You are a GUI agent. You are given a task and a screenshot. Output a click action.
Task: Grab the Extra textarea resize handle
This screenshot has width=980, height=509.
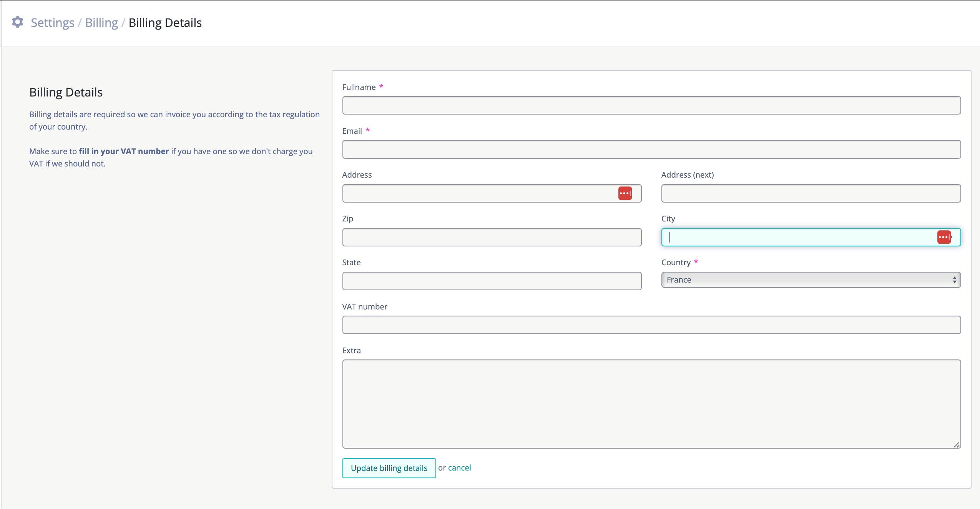pos(956,444)
